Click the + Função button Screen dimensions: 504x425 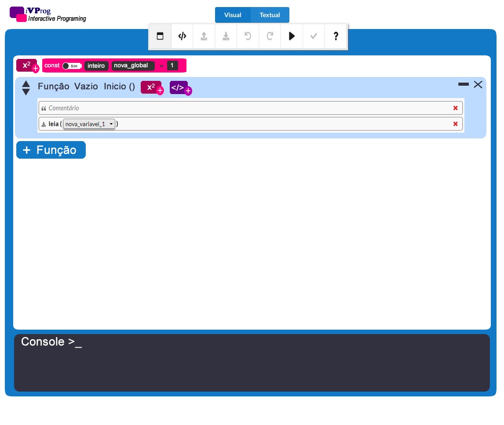pyautogui.click(x=51, y=150)
